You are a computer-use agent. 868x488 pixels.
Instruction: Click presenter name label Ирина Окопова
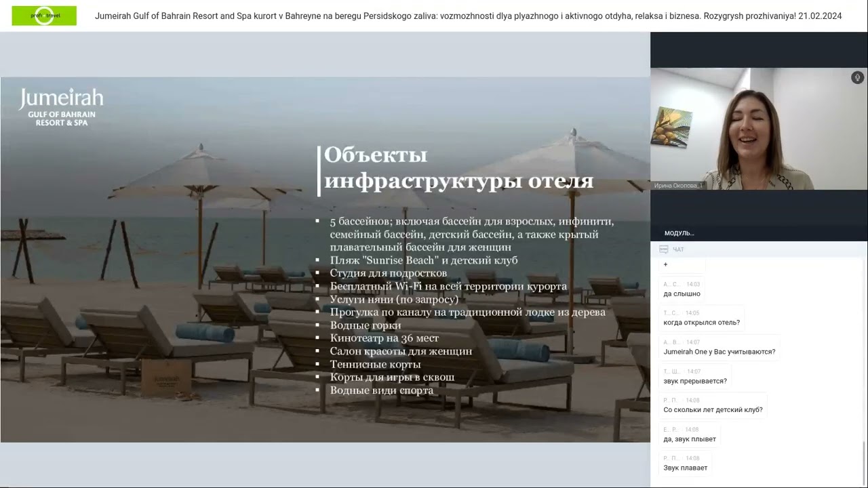pyautogui.click(x=679, y=185)
